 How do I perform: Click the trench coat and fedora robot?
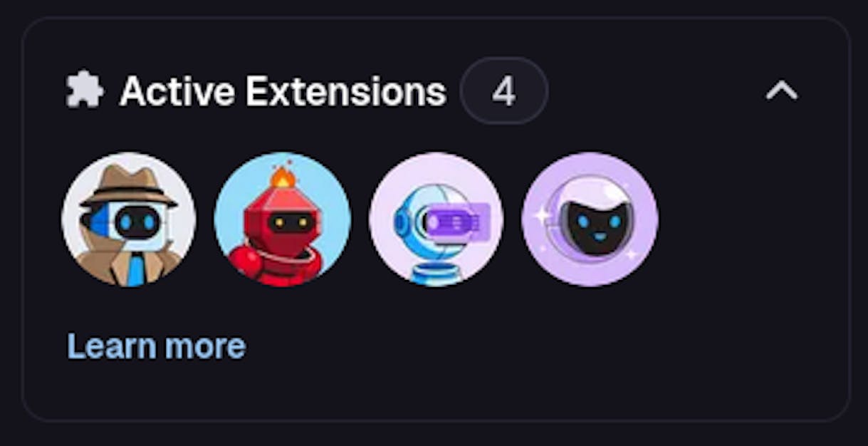coord(129,219)
